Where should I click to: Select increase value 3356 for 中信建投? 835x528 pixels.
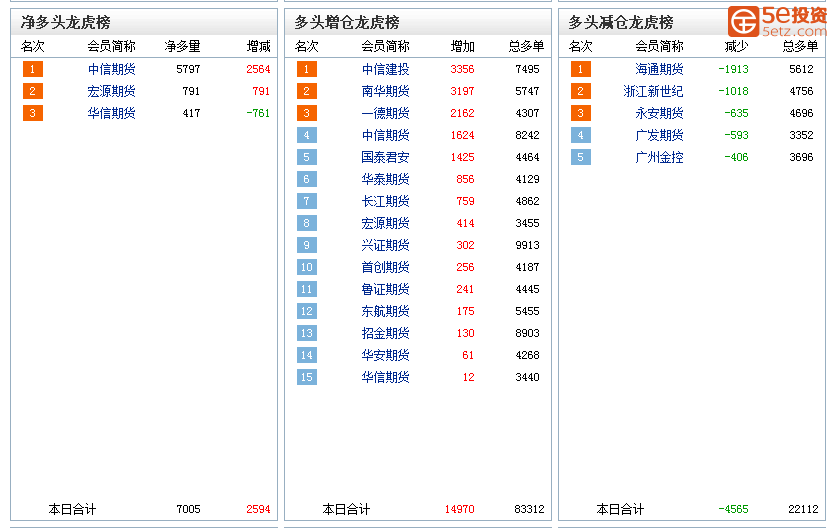[462, 69]
